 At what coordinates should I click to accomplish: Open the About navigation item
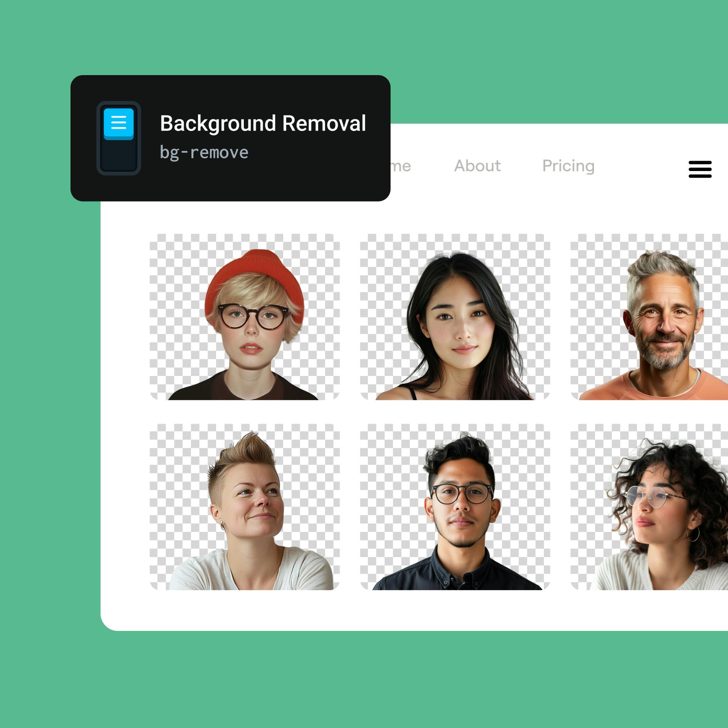point(477,166)
